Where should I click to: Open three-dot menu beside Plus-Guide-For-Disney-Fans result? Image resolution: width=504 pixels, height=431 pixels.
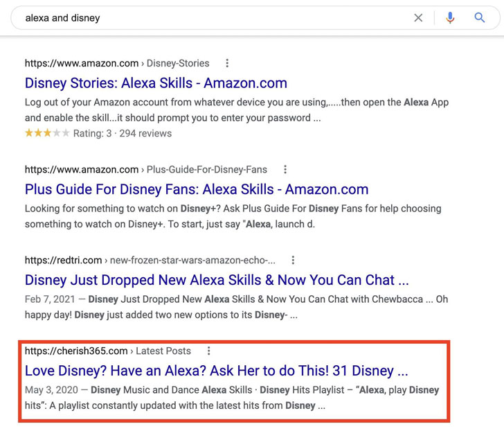tap(285, 170)
